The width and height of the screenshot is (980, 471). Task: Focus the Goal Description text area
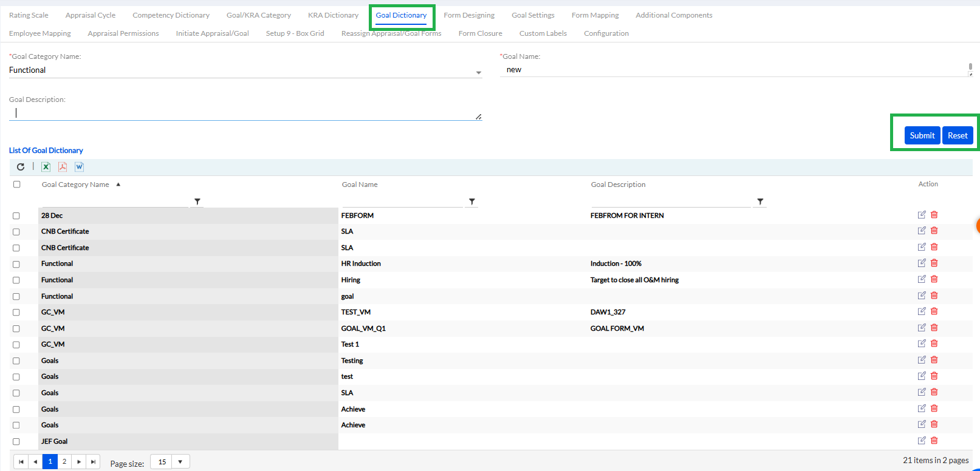point(243,113)
